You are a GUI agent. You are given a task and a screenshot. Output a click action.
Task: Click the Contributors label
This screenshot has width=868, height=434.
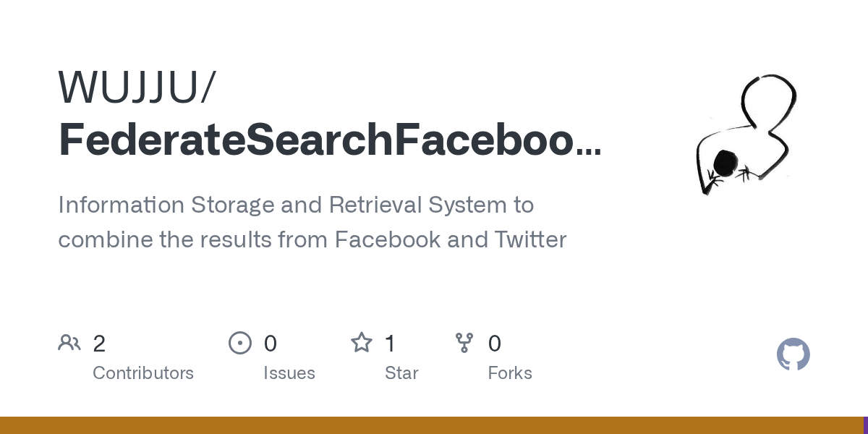143,373
